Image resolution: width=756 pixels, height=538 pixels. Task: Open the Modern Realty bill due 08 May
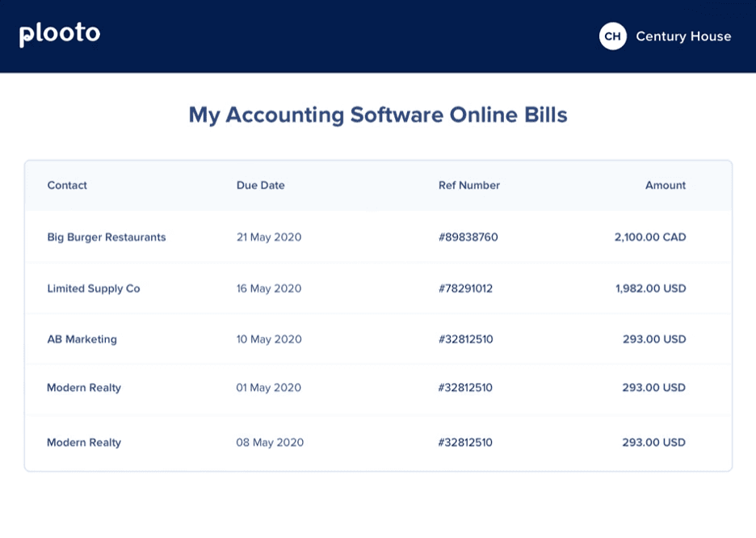[84, 443]
